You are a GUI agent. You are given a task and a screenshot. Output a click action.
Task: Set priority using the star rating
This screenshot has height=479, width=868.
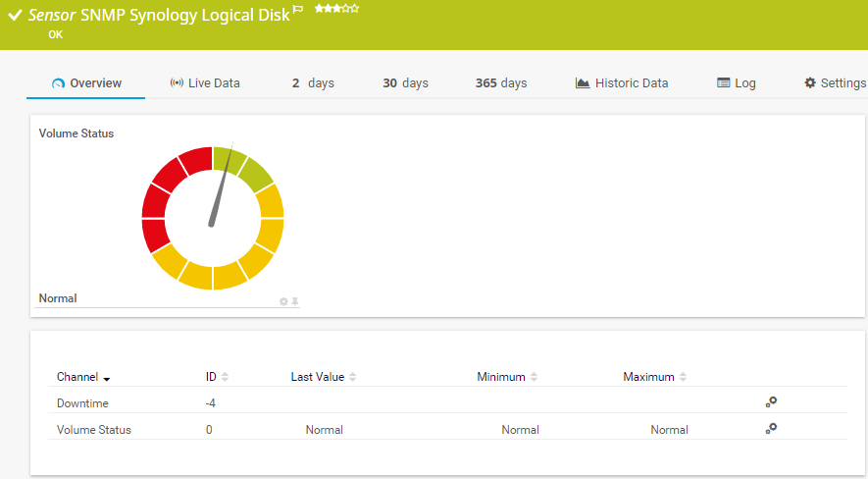pyautogui.click(x=336, y=9)
